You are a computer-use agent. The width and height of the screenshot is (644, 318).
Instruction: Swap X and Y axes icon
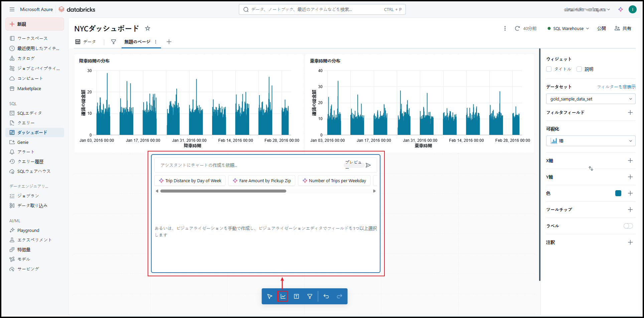591,169
